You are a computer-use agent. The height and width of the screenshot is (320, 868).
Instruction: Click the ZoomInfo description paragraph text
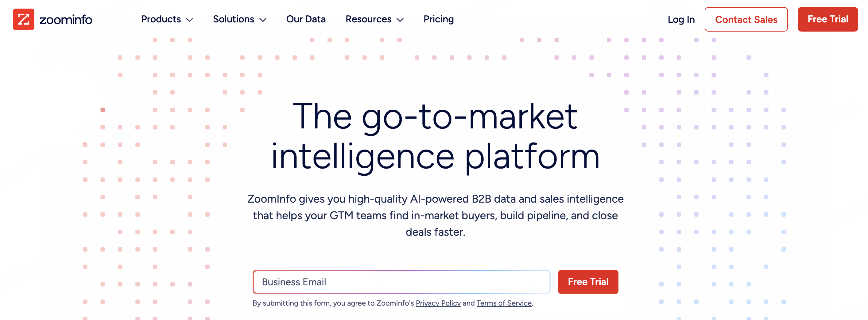pos(435,215)
